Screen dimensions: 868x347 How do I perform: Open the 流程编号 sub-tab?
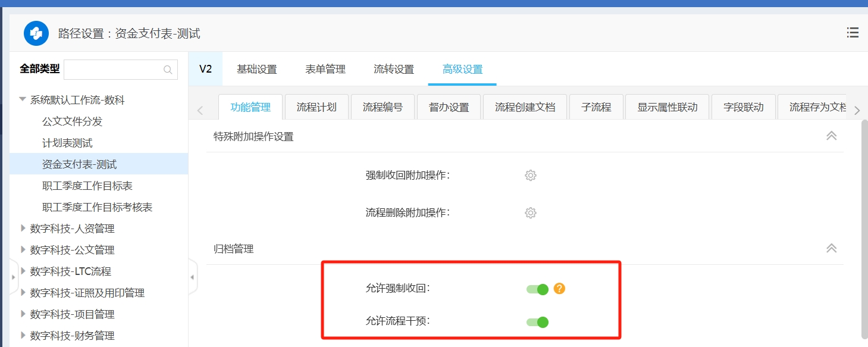click(x=383, y=107)
